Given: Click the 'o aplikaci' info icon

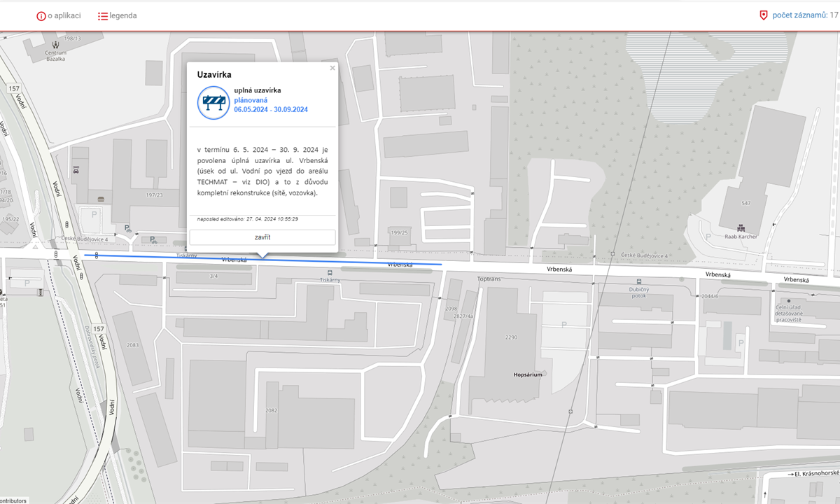Looking at the screenshot, I should coord(41,15).
